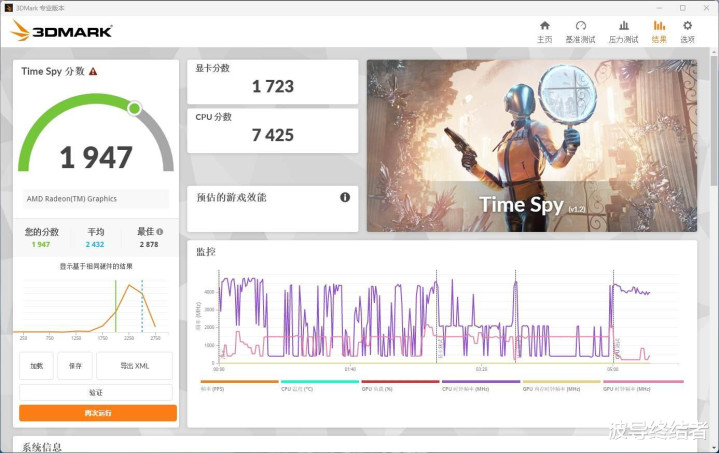Click the 3DMark logo
Screen dimensions: 719x453
[x=61, y=31]
